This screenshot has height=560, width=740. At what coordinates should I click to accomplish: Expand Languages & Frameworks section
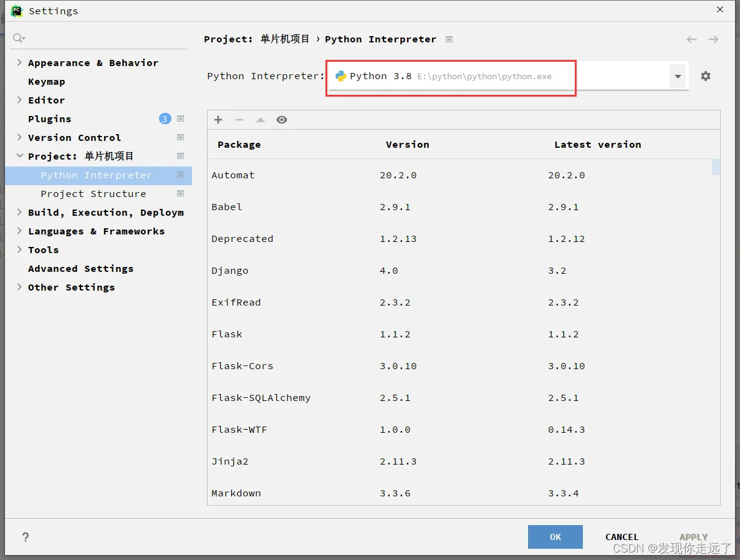(x=19, y=230)
